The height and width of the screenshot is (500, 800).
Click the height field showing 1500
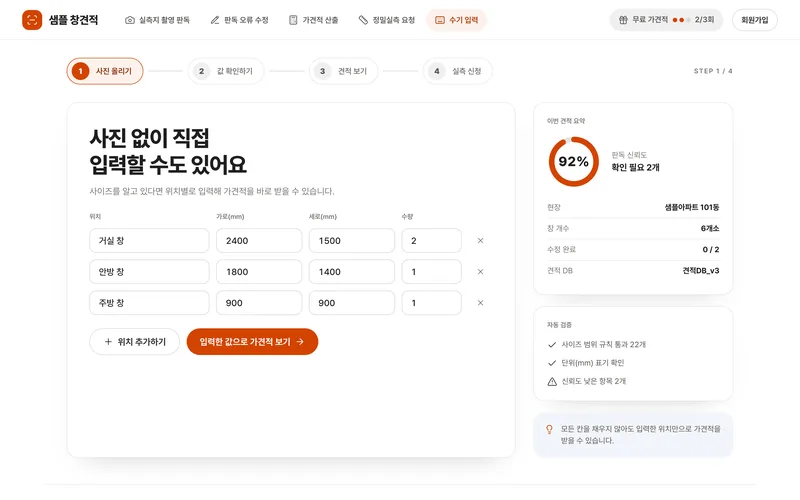(x=352, y=241)
